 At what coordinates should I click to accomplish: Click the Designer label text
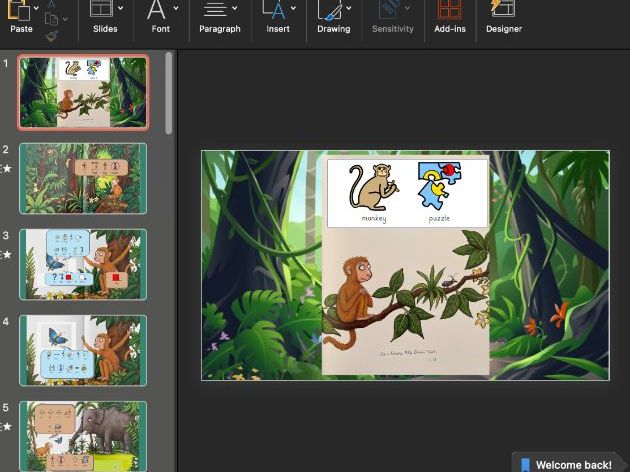click(504, 29)
